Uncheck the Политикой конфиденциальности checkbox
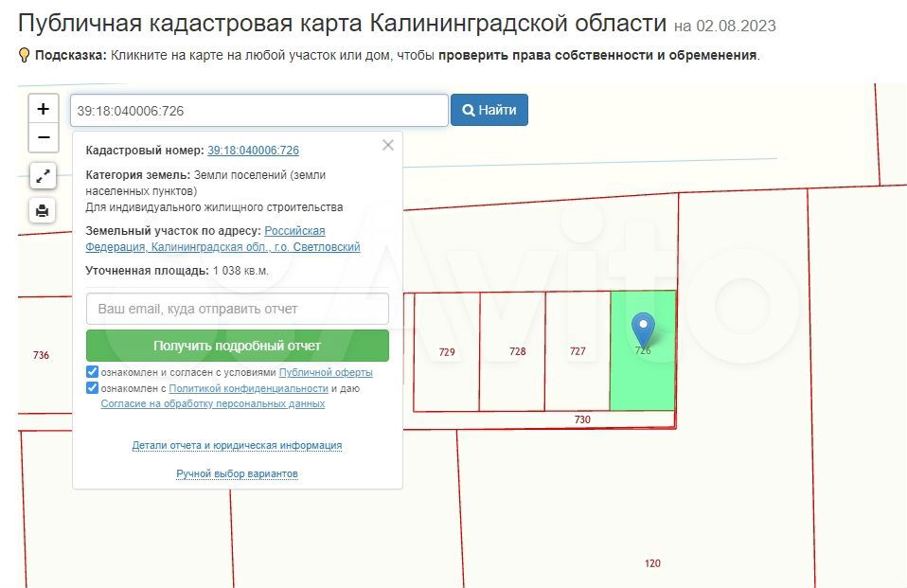The width and height of the screenshot is (907, 588). click(92, 388)
